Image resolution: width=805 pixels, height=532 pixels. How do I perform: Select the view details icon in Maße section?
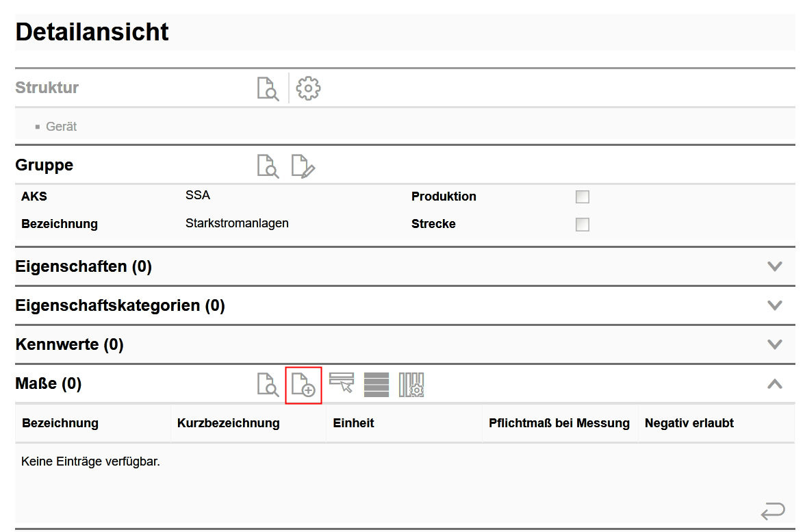(268, 384)
